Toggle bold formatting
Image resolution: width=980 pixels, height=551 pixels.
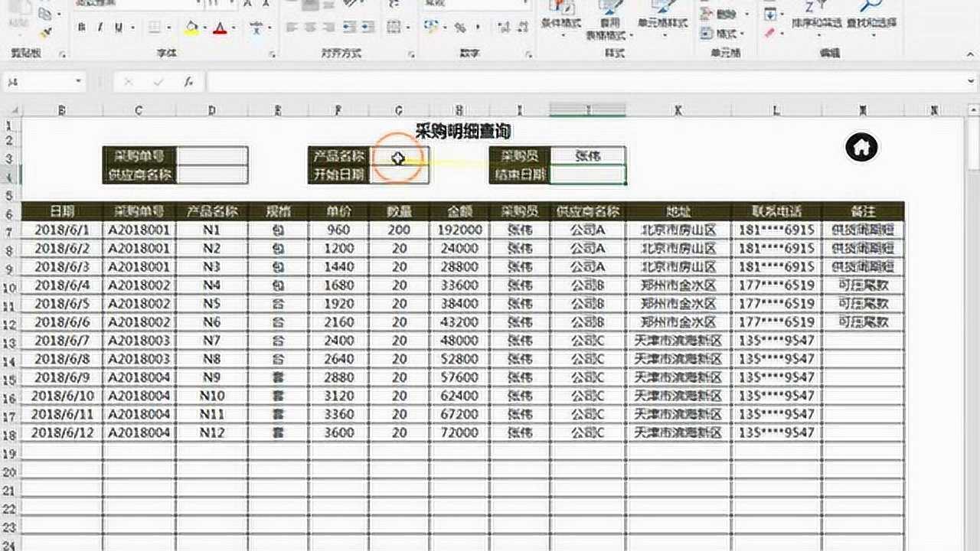[x=82, y=28]
